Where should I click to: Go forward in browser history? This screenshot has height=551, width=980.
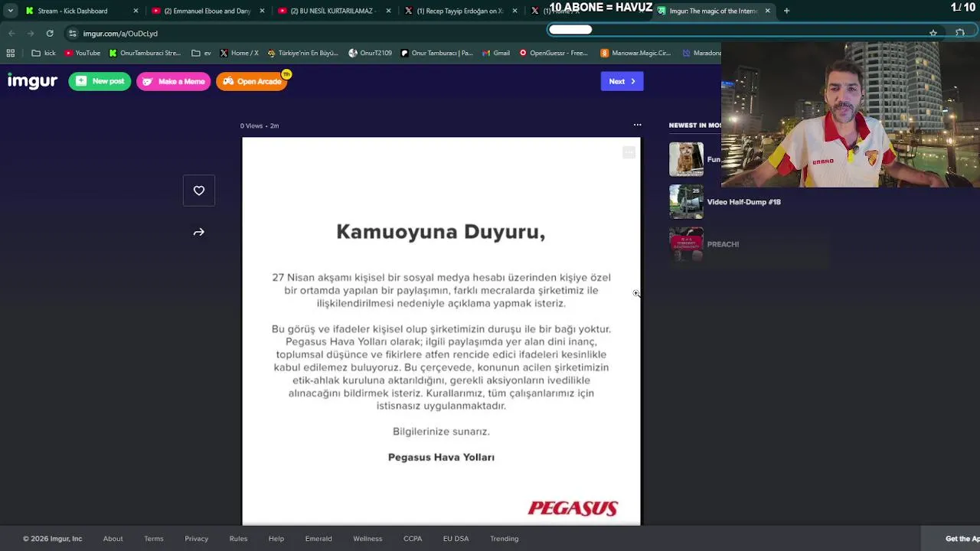pos(31,34)
